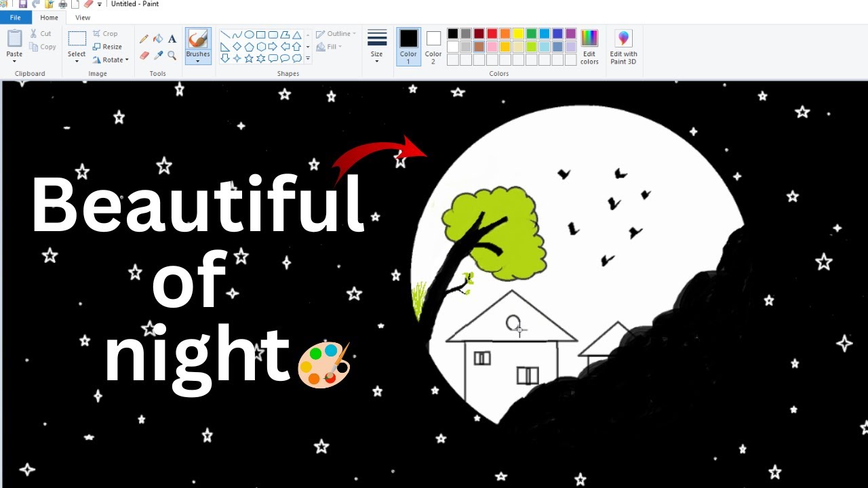Viewport: 868px width, 488px height.
Task: Pick the lime green color swatch
Action: click(532, 47)
